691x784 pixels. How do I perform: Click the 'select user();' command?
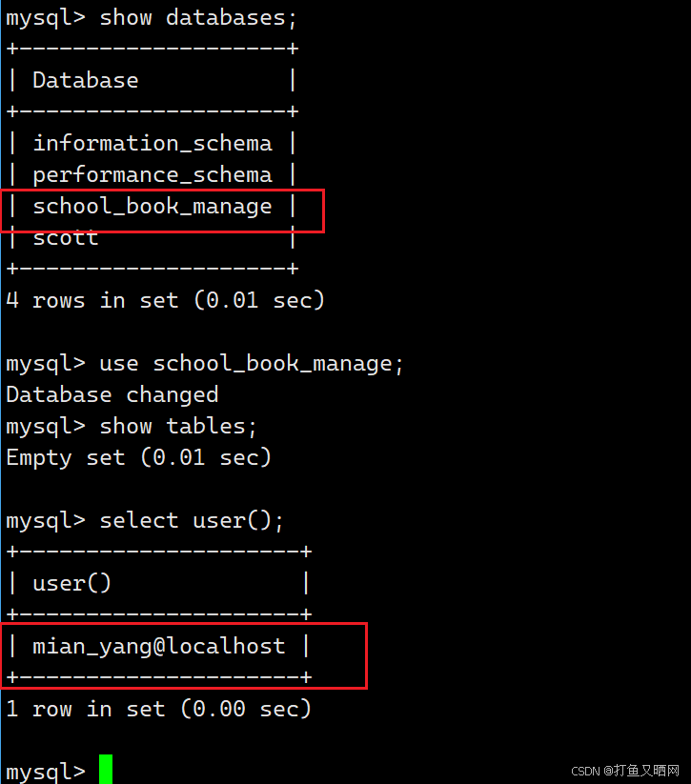click(192, 521)
